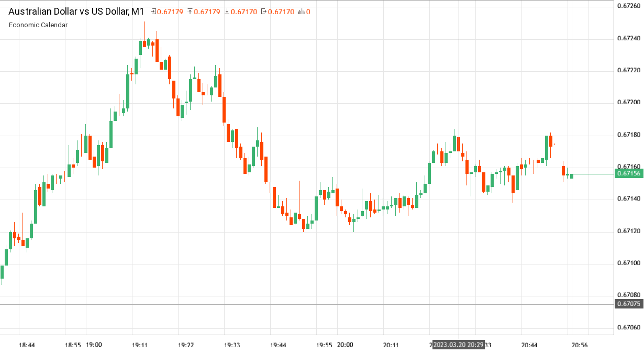Click the 18:44 time axis label
This screenshot has height=353, width=644.
pos(27,345)
